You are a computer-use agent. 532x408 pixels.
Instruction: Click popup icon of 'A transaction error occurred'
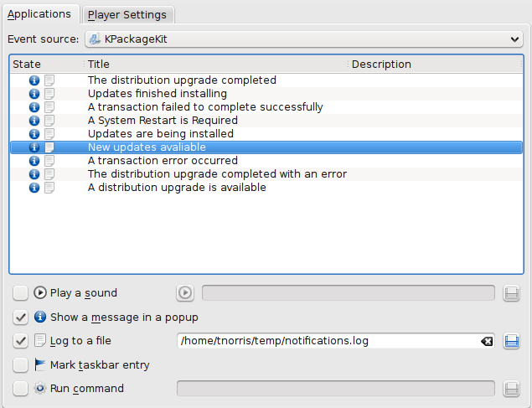click(34, 161)
